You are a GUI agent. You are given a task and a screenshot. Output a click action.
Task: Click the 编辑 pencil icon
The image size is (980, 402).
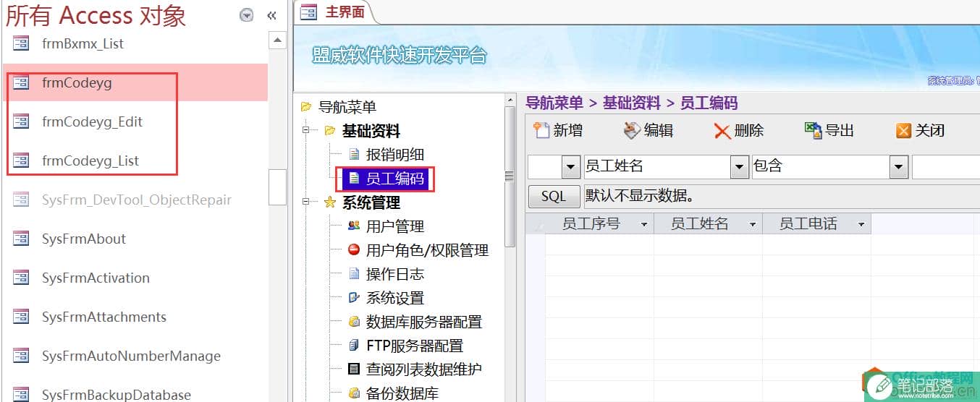click(632, 130)
